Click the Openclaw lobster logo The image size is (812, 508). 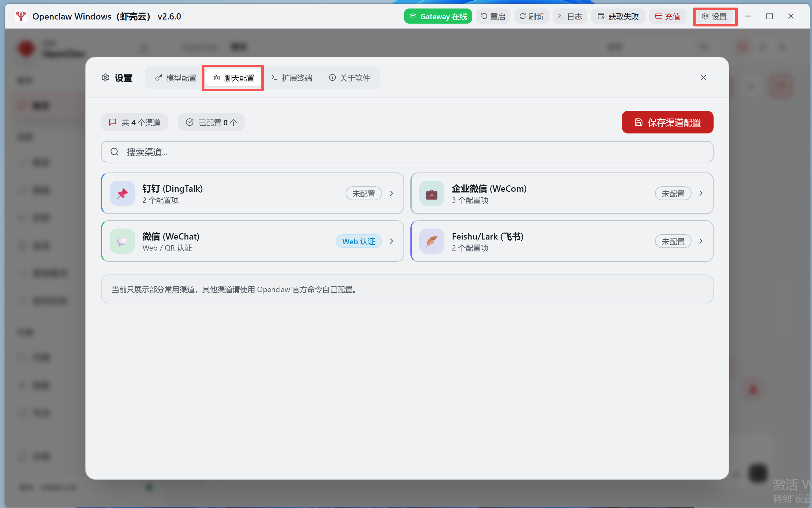point(21,16)
